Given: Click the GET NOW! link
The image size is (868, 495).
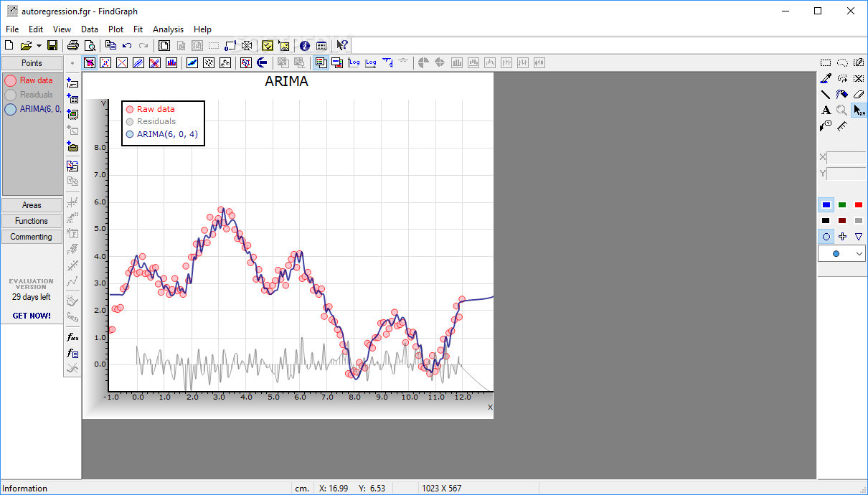Looking at the screenshot, I should pos(32,316).
